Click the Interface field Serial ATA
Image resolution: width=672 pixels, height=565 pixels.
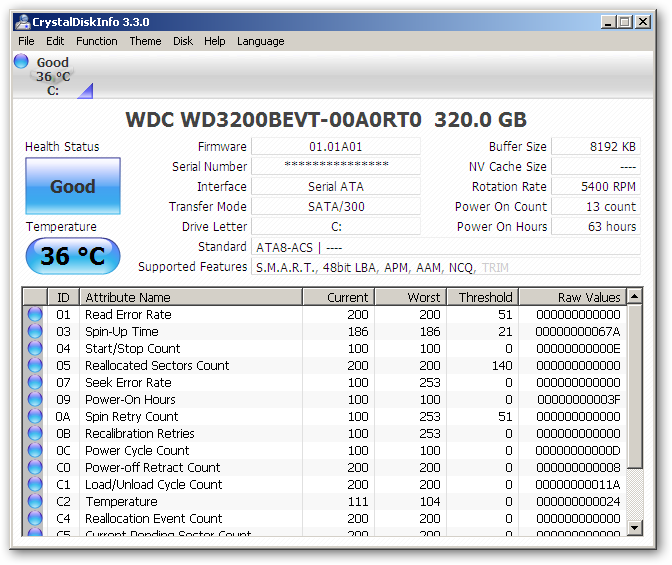[x=336, y=186]
